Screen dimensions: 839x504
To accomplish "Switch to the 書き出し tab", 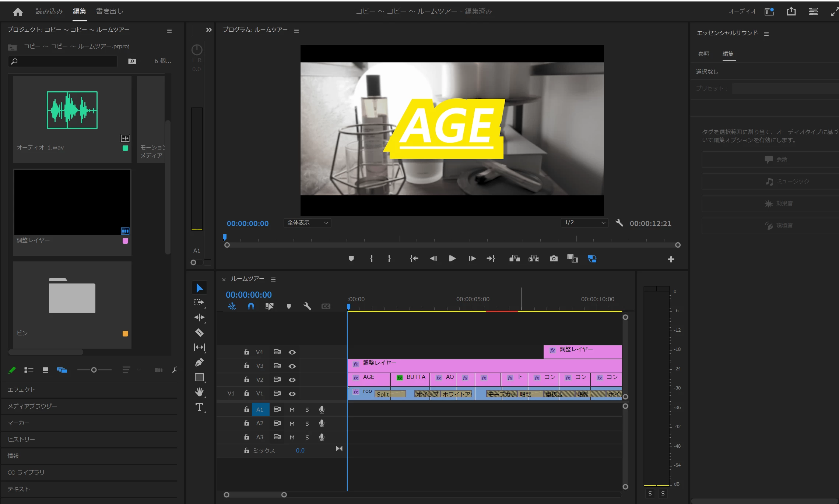I will coord(109,11).
